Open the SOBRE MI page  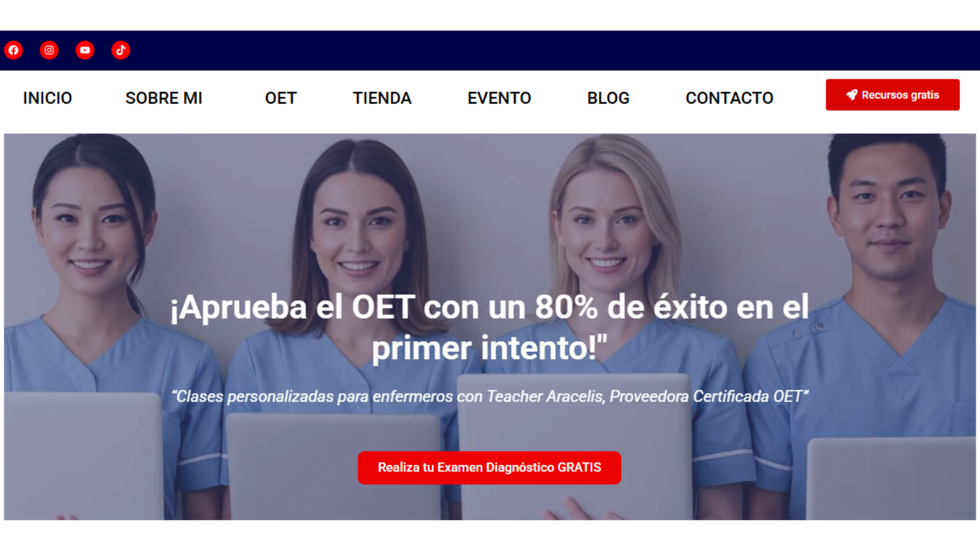(164, 98)
